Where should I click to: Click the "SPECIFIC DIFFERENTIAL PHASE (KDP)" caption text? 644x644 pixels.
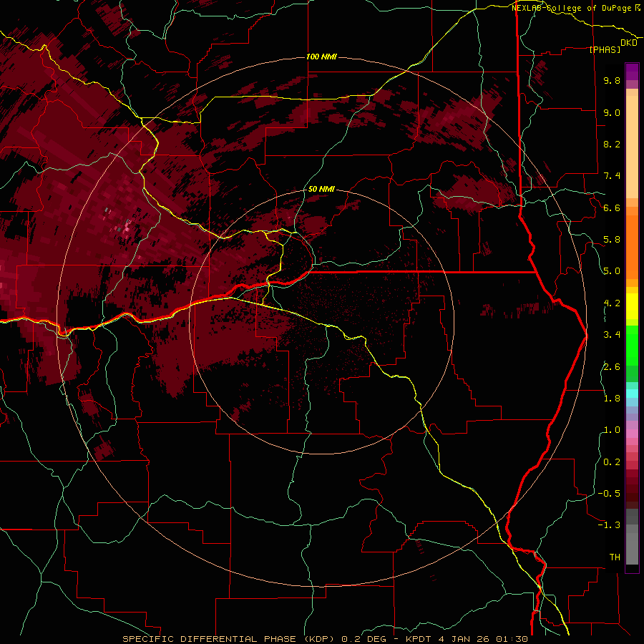[230, 639]
